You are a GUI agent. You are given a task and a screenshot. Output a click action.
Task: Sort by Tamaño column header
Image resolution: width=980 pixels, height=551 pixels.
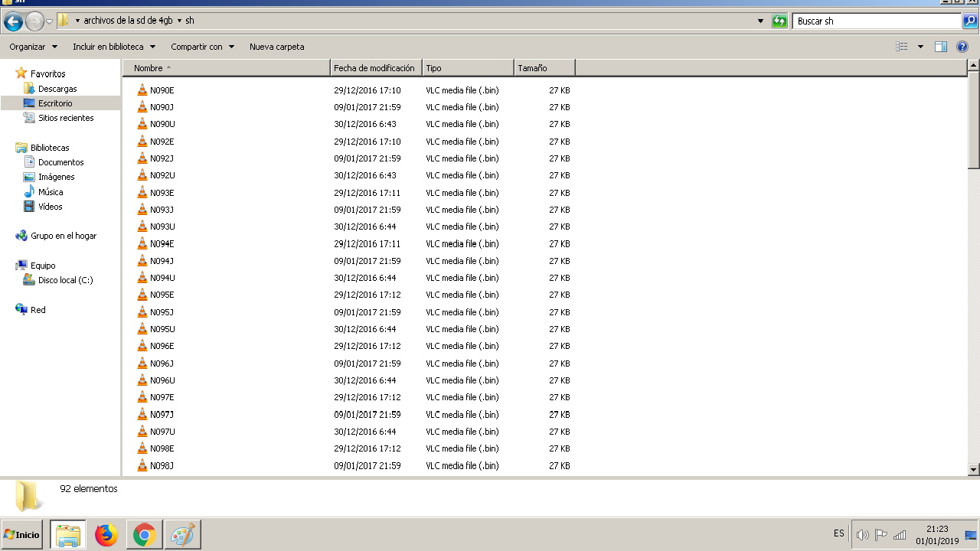point(544,68)
